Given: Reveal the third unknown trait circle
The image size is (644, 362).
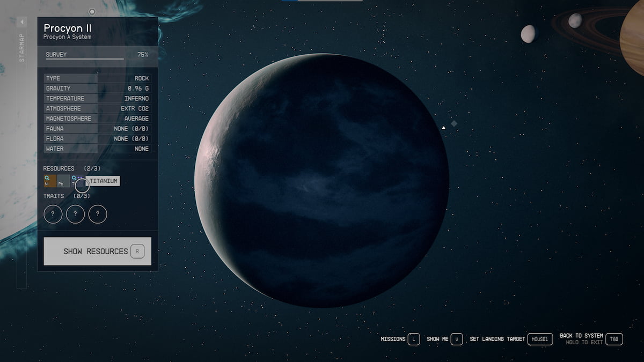Looking at the screenshot, I should 97,214.
